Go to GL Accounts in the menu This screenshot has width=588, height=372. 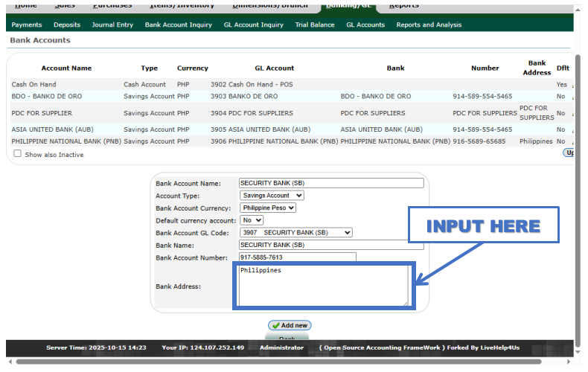pyautogui.click(x=365, y=25)
